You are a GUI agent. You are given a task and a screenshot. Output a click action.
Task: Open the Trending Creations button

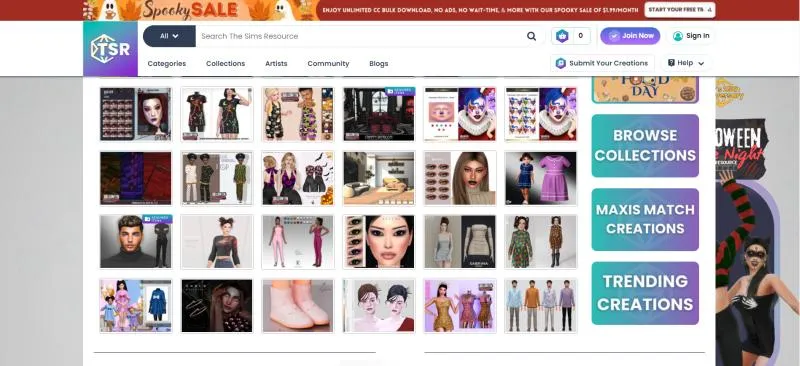(645, 293)
